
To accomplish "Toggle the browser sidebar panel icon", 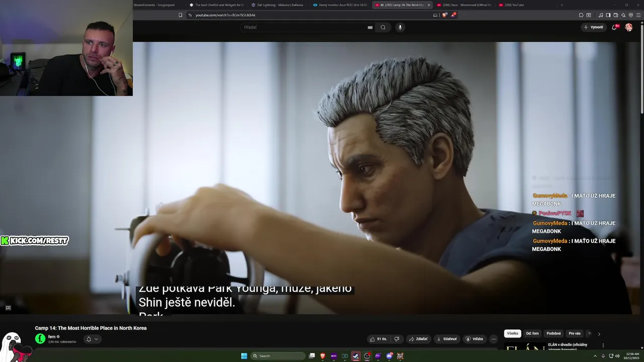I will click(x=608, y=15).
